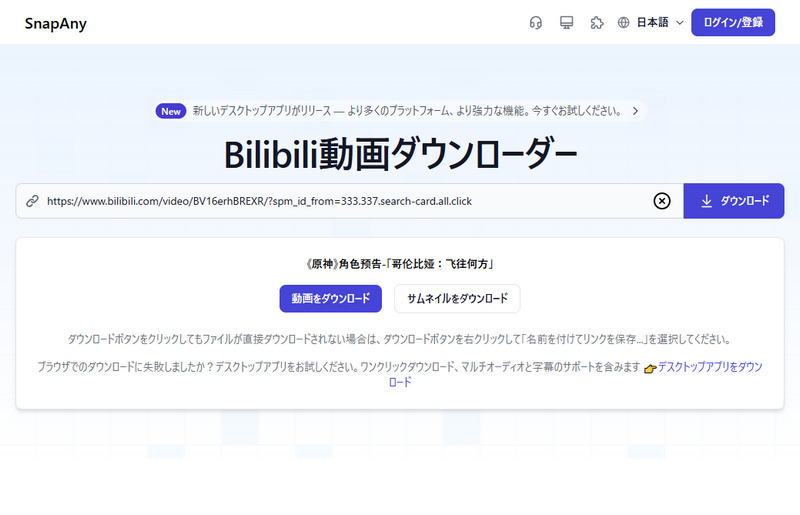Click the New badge in announcement banner

(x=170, y=111)
